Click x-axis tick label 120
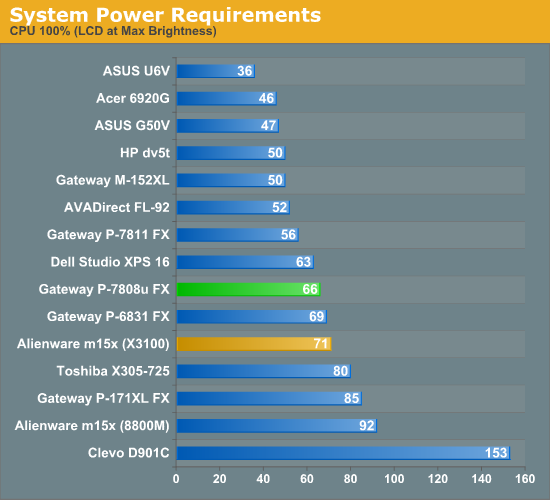 (438, 479)
